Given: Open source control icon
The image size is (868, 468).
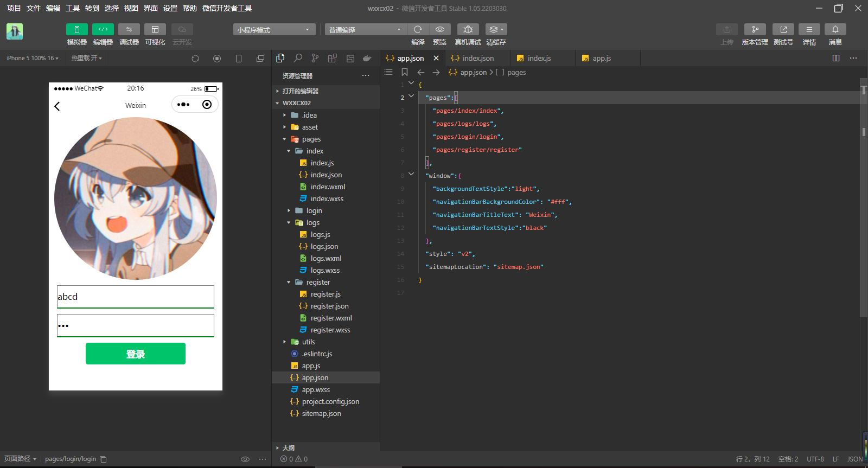Looking at the screenshot, I should point(315,58).
